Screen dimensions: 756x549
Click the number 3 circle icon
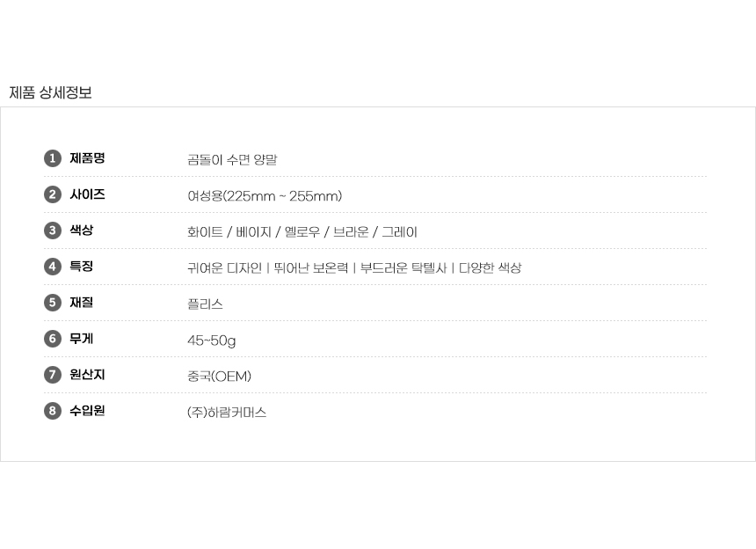(x=53, y=231)
